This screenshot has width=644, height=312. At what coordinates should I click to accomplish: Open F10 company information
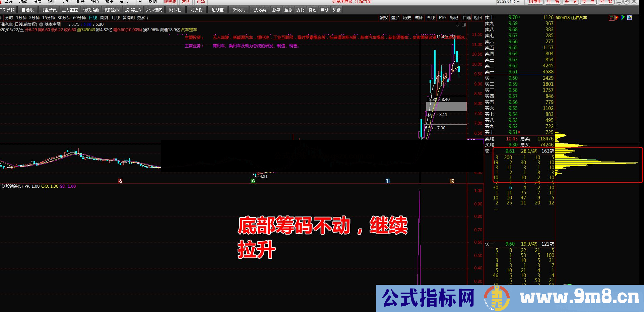pyautogui.click(x=442, y=18)
